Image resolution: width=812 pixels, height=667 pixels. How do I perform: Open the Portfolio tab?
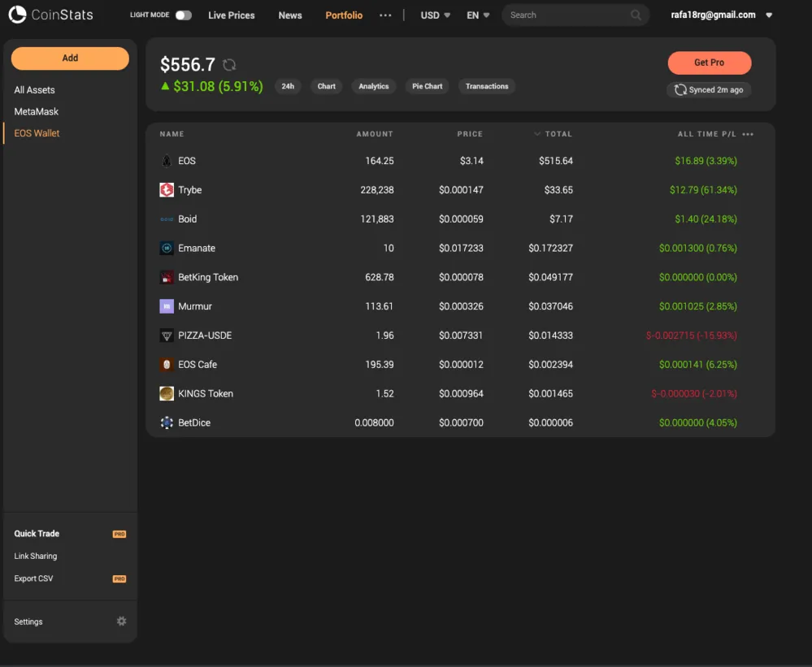(344, 15)
